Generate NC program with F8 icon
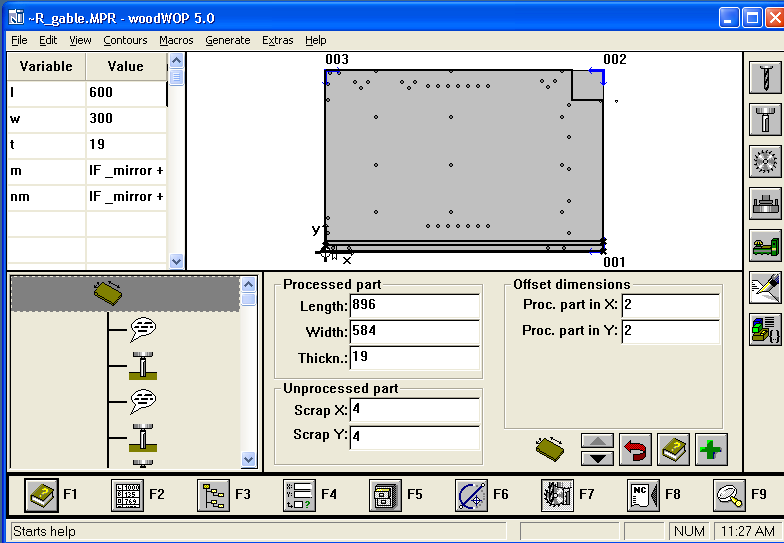784x543 pixels. coord(643,495)
